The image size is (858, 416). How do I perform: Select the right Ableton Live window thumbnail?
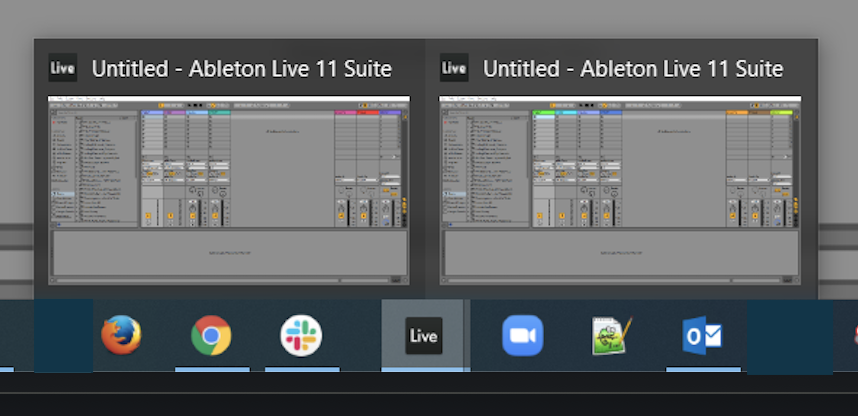click(620, 190)
